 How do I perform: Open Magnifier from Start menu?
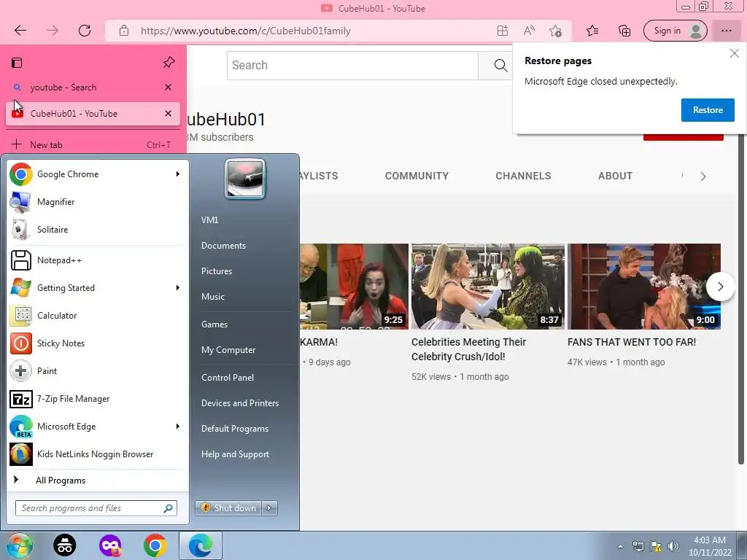[x=97, y=202]
